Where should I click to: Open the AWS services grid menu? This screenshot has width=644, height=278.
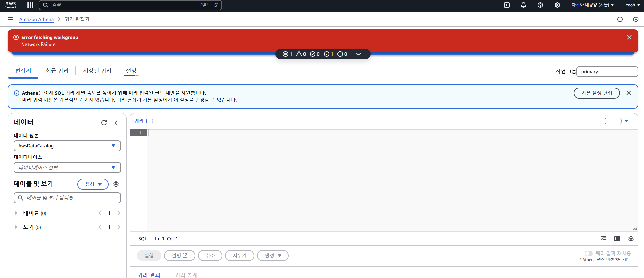pyautogui.click(x=30, y=5)
